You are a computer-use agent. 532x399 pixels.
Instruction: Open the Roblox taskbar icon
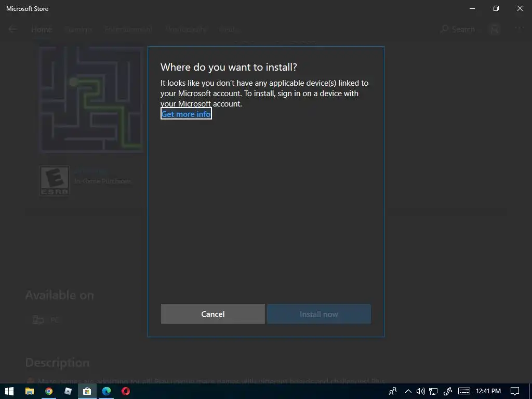[68, 391]
